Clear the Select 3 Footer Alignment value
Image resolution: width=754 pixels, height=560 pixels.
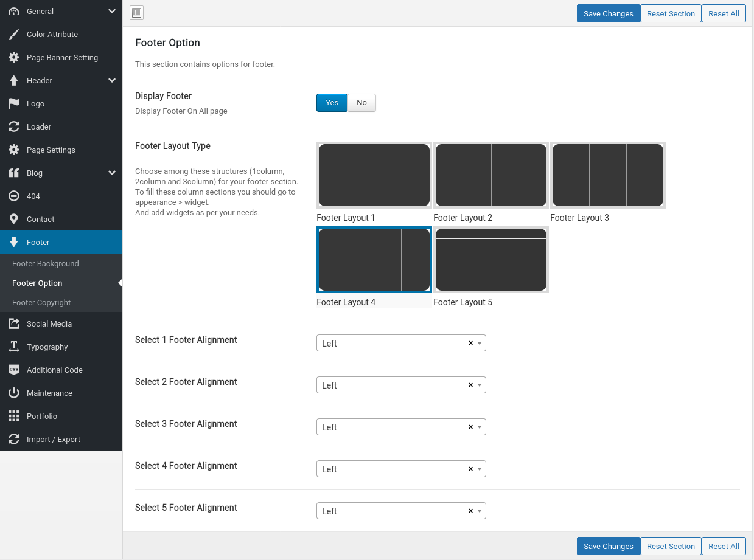pyautogui.click(x=470, y=427)
